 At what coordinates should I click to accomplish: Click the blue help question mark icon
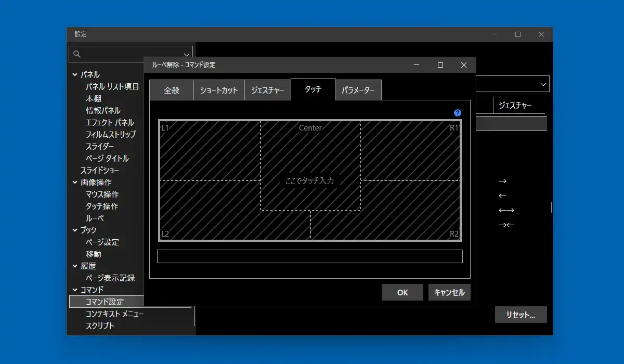click(x=458, y=113)
